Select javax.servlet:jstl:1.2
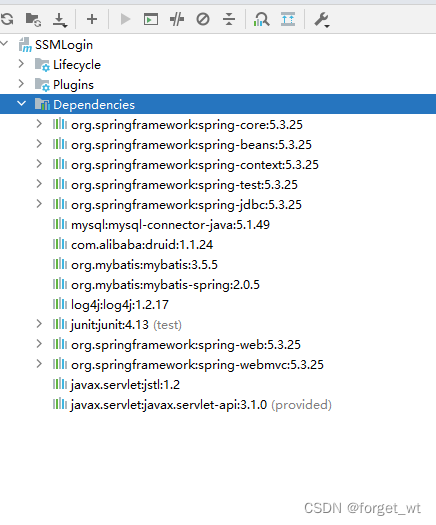Viewport: 436px width, 525px height. click(125, 385)
